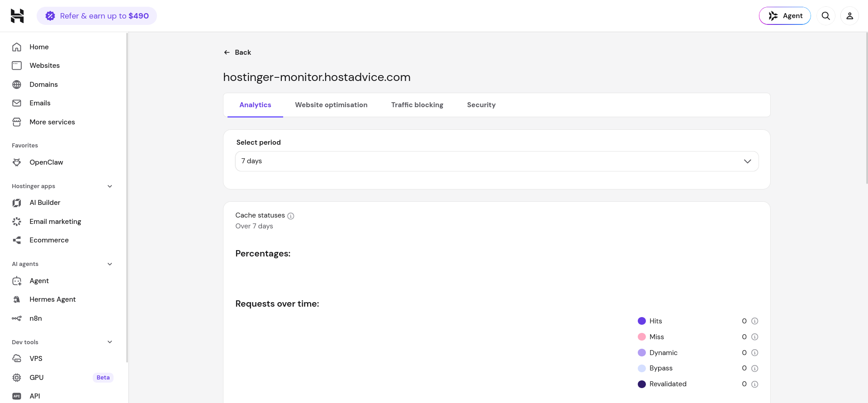Switch to the Security tab

pyautogui.click(x=481, y=105)
